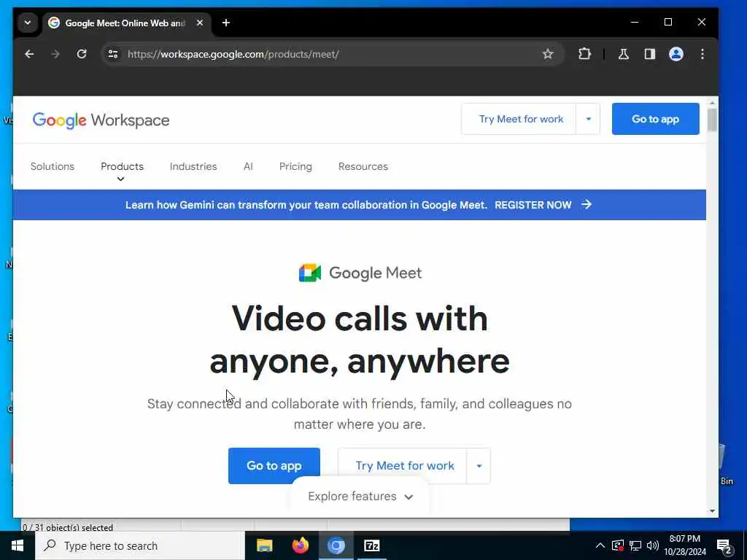Go back using the browser back arrow
The width and height of the screenshot is (747, 560).
(x=29, y=54)
